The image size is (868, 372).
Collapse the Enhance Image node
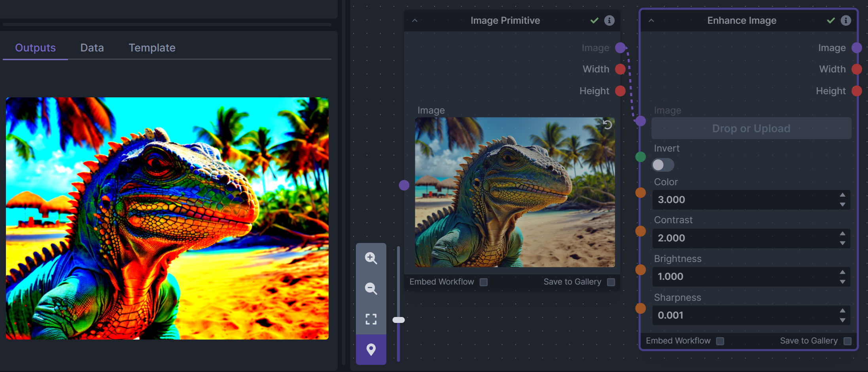(x=651, y=21)
